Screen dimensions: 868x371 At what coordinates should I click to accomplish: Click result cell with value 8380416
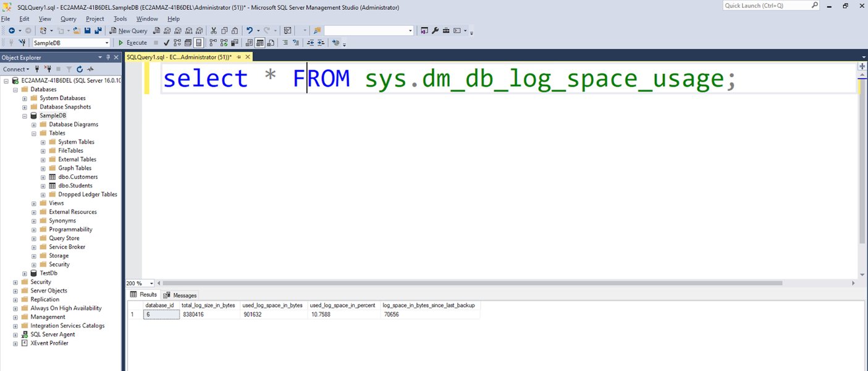tap(209, 314)
